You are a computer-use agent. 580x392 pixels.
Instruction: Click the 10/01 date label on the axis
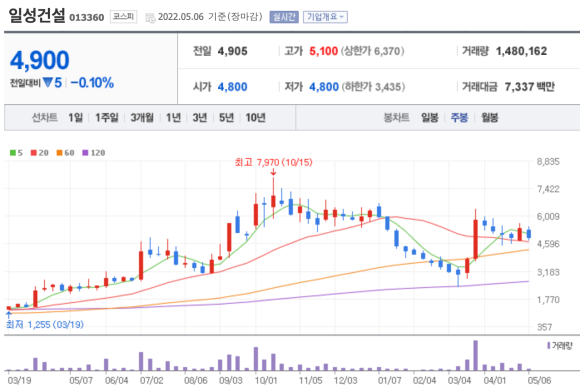266,380
